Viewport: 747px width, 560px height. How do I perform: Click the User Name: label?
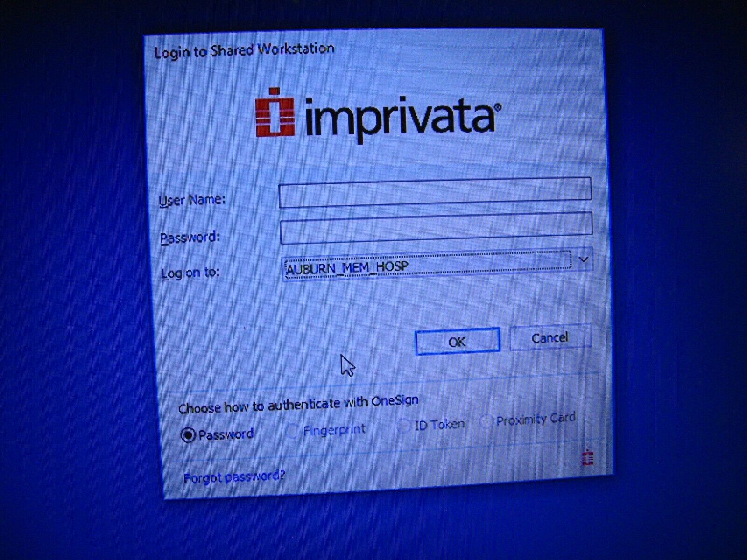(192, 200)
